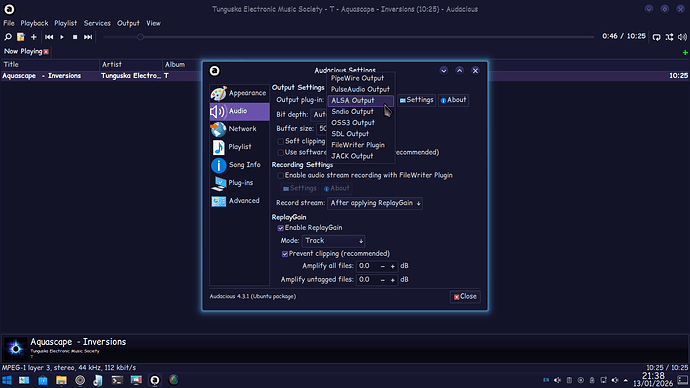690x388 pixels.
Task: Open the Playlist settings category
Action: coord(239,147)
